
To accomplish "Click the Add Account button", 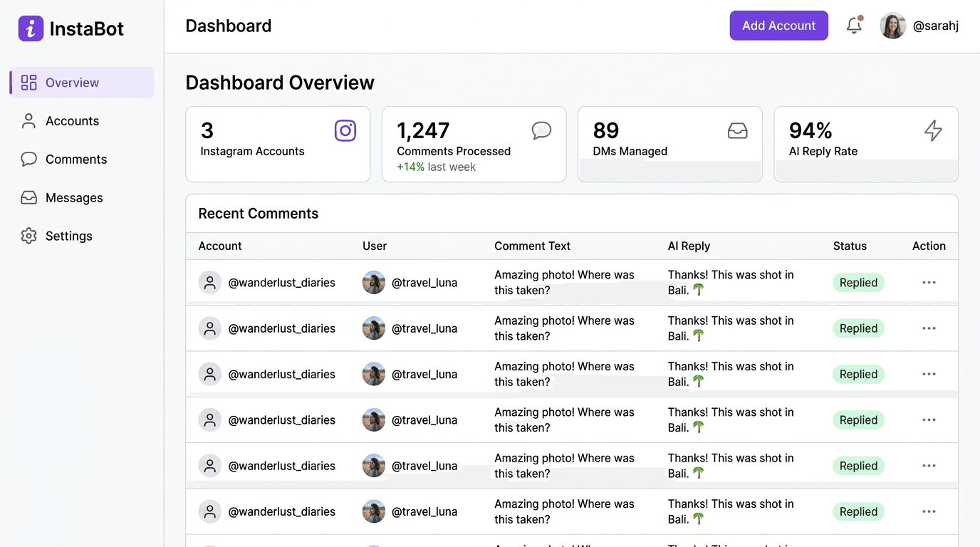I will pyautogui.click(x=778, y=25).
